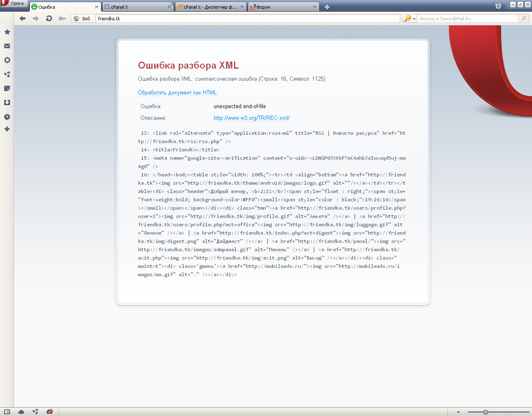Click the 'Ошибка разбора XML' heading
Screen dimensions: 532x416
[x=188, y=65]
